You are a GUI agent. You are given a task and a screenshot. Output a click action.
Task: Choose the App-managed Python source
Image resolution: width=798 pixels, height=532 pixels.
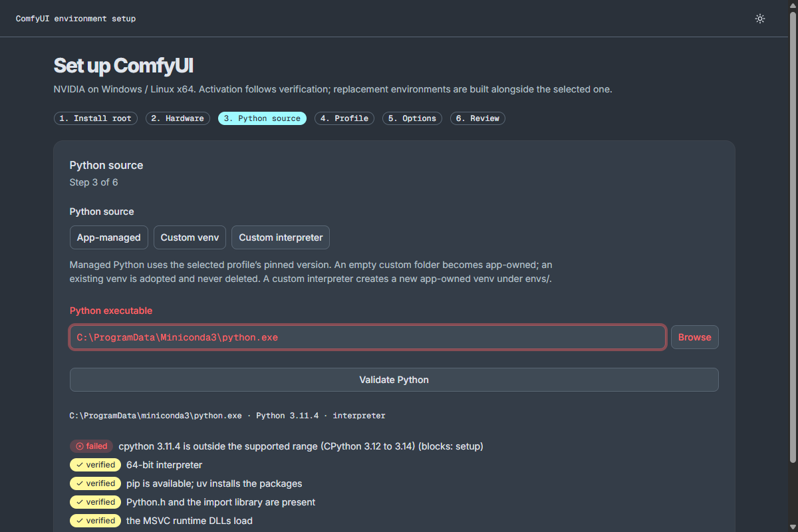pyautogui.click(x=109, y=237)
